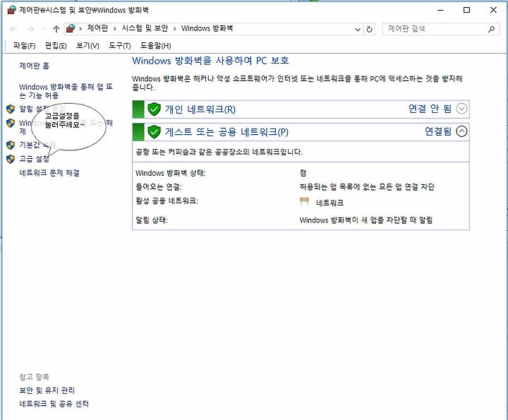Click the window title bar icon
Viewport: 508px width, 420px height.
pyautogui.click(x=11, y=10)
